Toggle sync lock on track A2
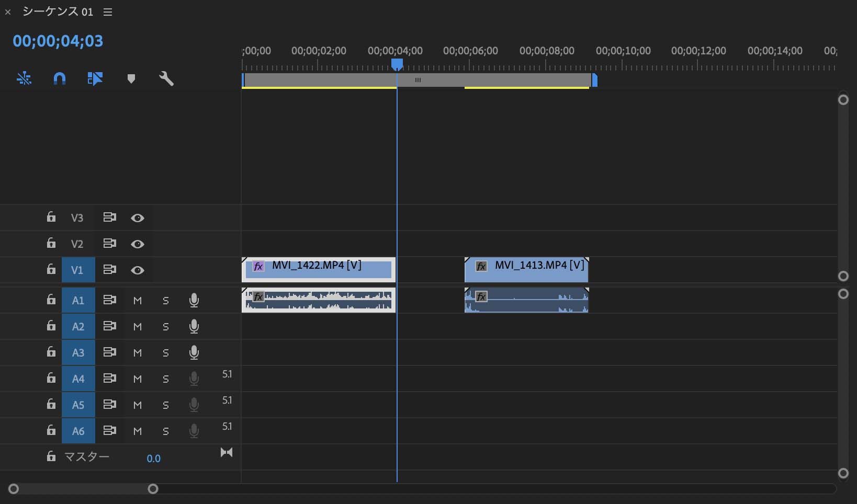Image resolution: width=857 pixels, height=504 pixels. (x=109, y=326)
